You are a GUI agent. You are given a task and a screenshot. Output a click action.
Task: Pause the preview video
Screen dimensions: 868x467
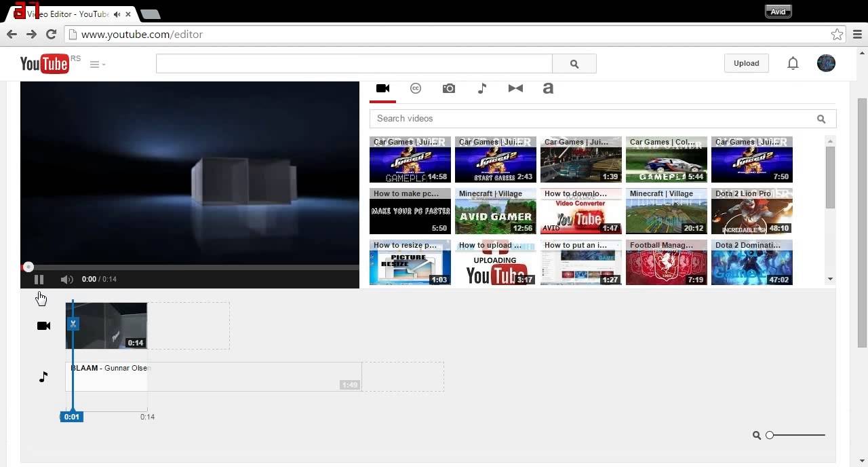[39, 279]
